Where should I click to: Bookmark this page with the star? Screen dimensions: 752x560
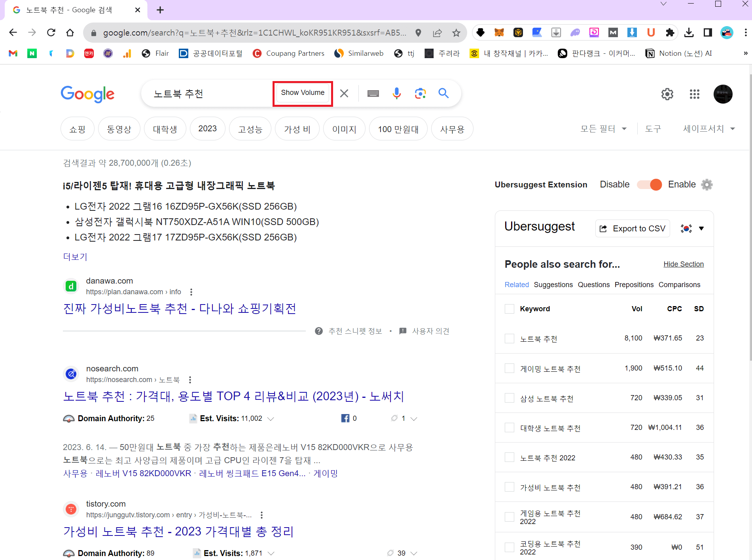[456, 33]
